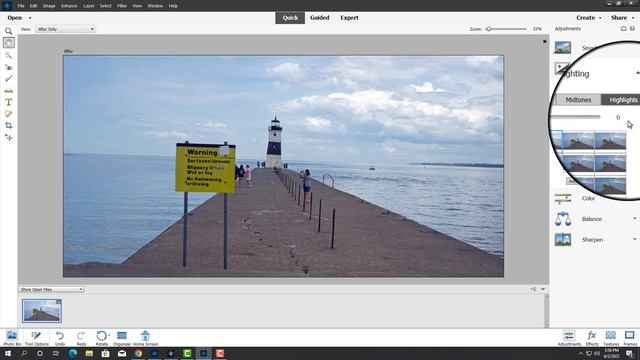The image size is (640, 360).
Task: Open Microsoft Edge from the taskbar
Action: coord(73,353)
